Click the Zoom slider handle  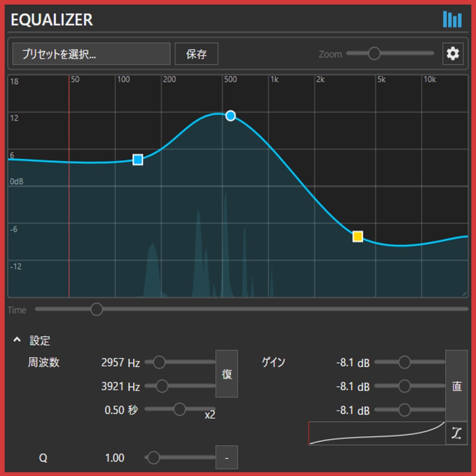click(374, 53)
